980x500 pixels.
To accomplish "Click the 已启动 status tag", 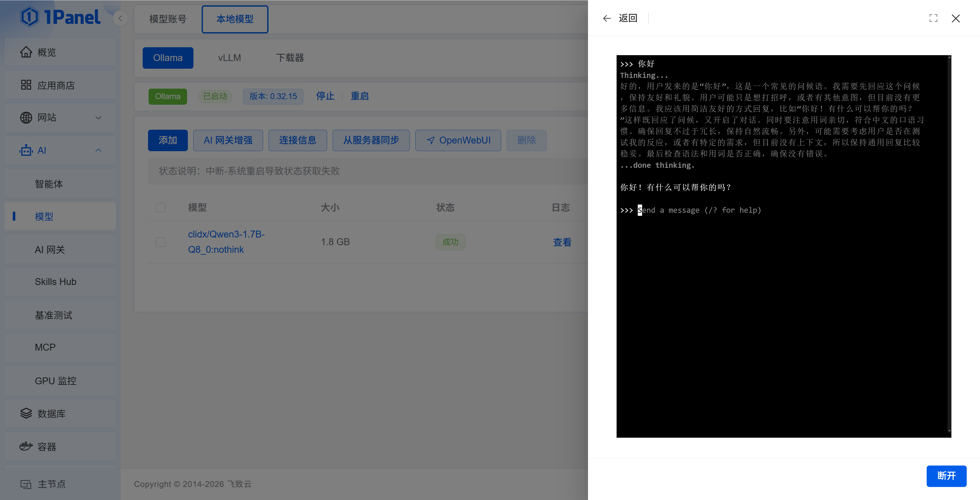I will point(215,96).
